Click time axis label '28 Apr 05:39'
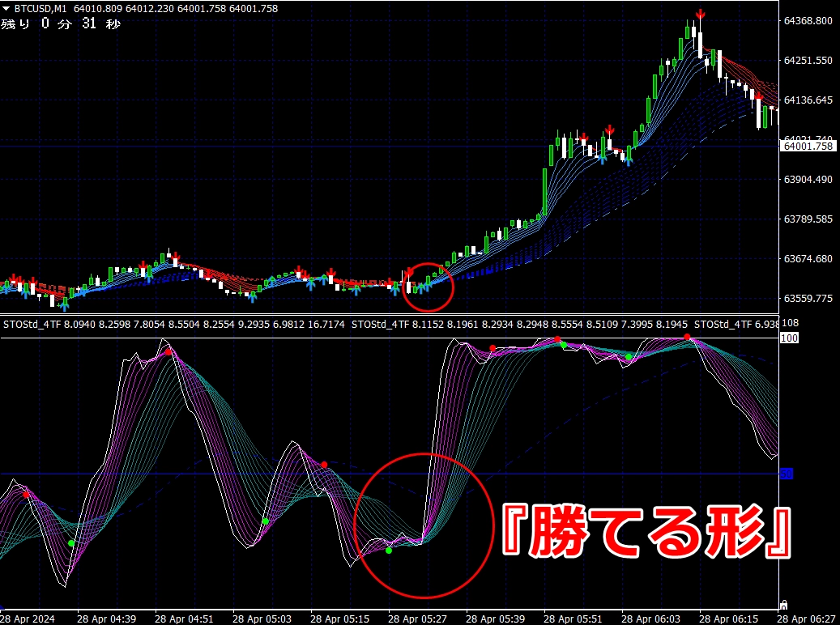This screenshot has width=840, height=625. click(495, 619)
